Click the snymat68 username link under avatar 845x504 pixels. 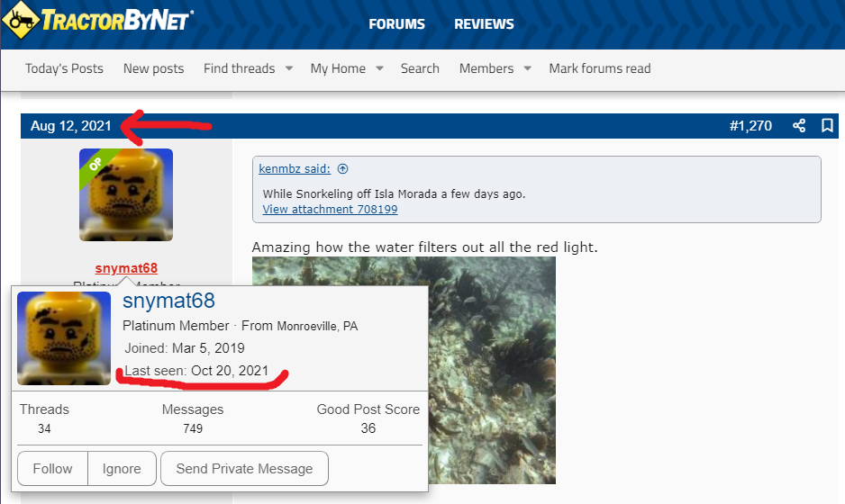pyautogui.click(x=126, y=268)
